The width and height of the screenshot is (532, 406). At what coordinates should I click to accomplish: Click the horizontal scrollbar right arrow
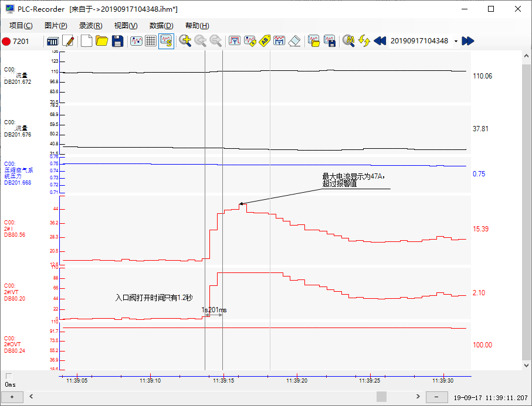click(418, 396)
